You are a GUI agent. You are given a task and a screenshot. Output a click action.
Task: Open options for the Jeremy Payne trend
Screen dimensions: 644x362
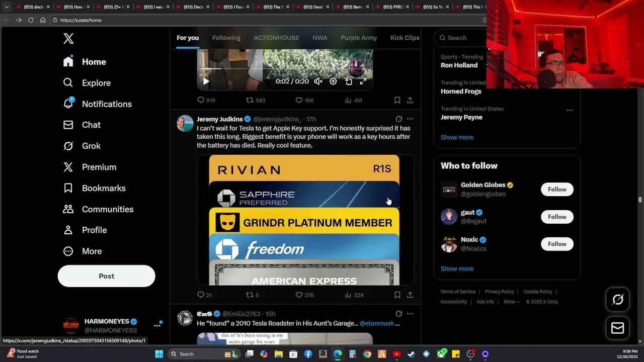(x=569, y=110)
